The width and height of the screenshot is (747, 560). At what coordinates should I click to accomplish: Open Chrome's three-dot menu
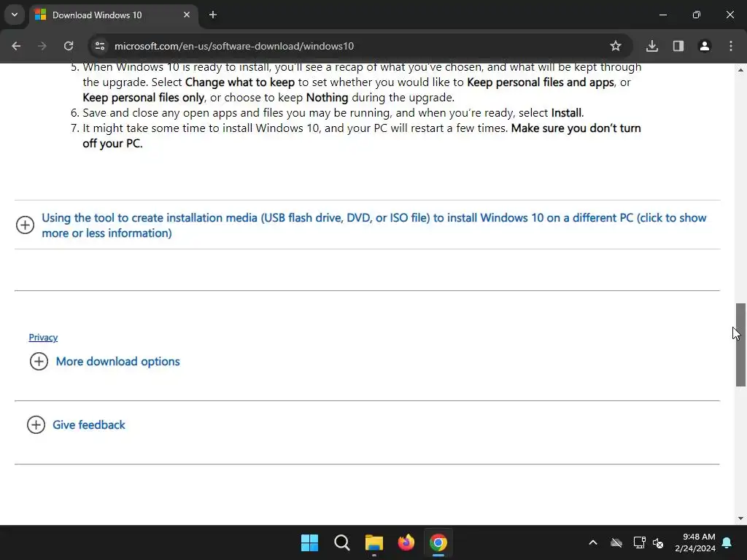(731, 46)
